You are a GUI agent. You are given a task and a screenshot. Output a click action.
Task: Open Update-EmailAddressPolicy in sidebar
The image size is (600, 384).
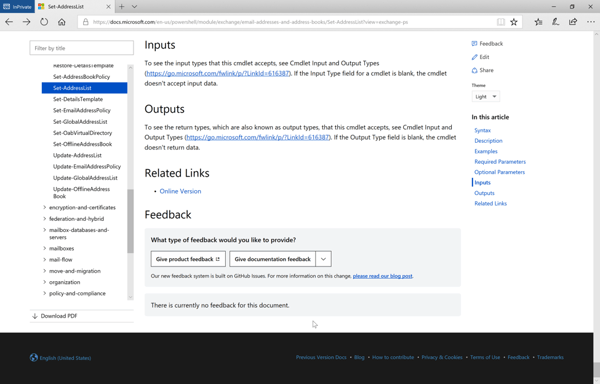pyautogui.click(x=87, y=167)
